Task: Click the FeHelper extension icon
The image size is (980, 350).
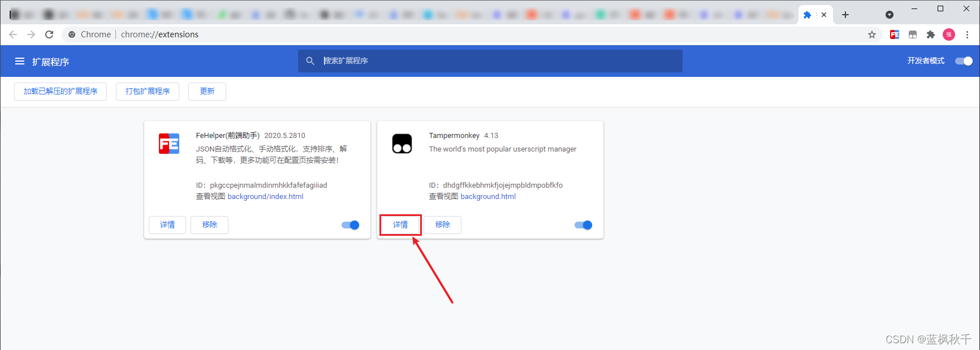Action: (x=169, y=144)
